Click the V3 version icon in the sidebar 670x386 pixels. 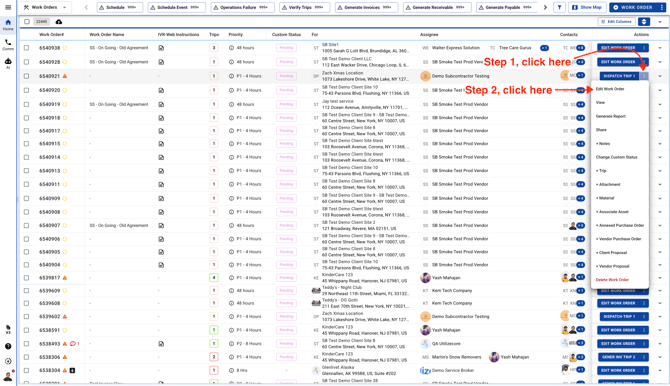(x=8, y=330)
